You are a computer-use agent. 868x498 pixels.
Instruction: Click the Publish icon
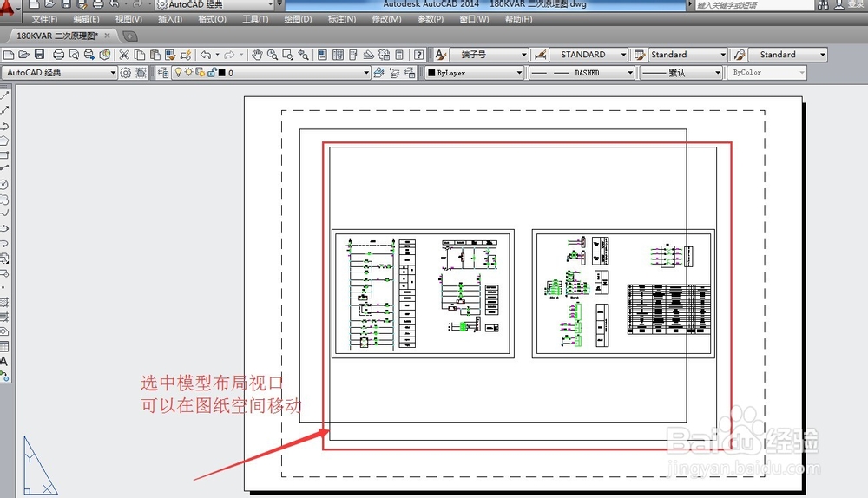click(89, 55)
